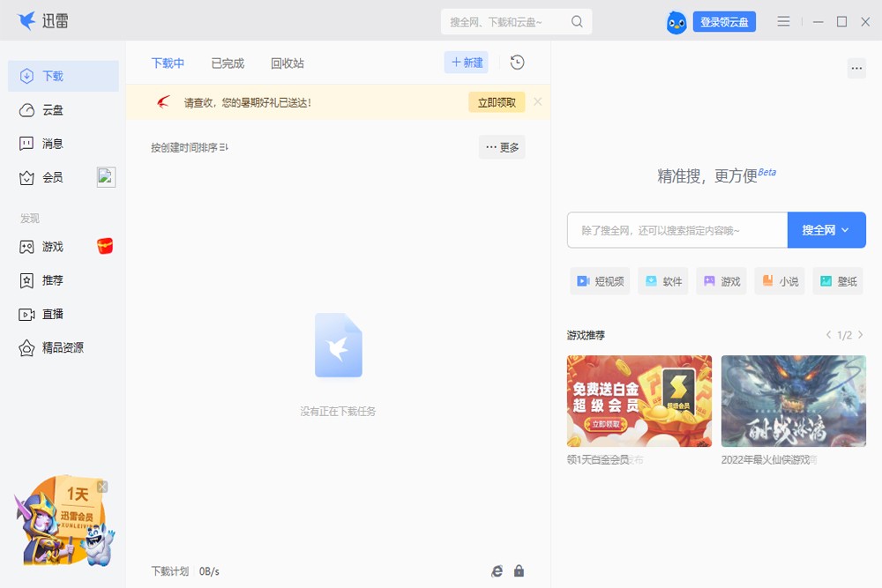Close the 1天迅雷会员 promo popup
Screen dimensions: 882x588
click(102, 487)
